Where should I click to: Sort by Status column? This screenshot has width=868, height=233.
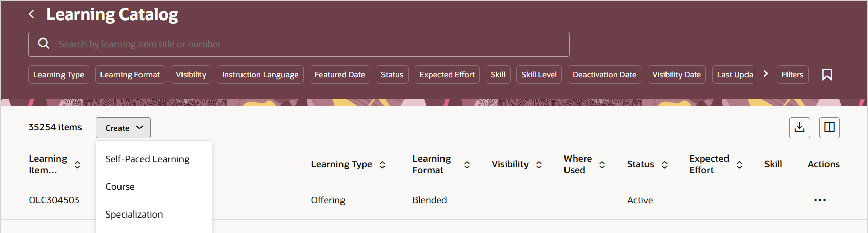[x=664, y=165]
